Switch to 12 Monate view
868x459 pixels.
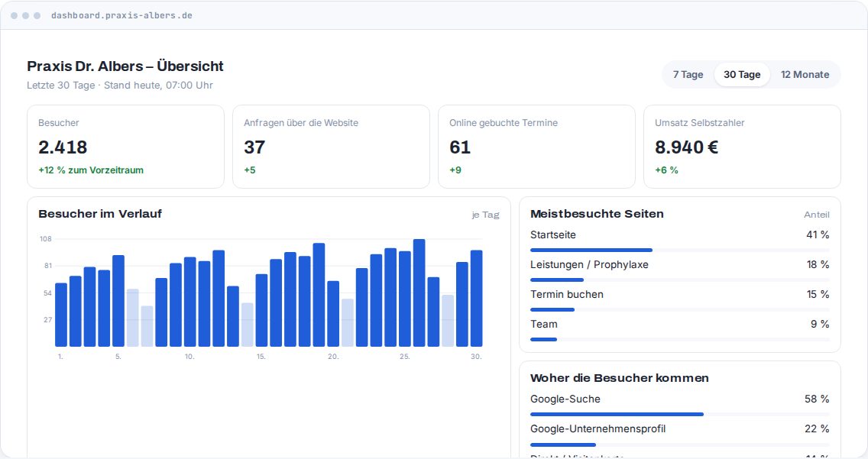[805, 75]
